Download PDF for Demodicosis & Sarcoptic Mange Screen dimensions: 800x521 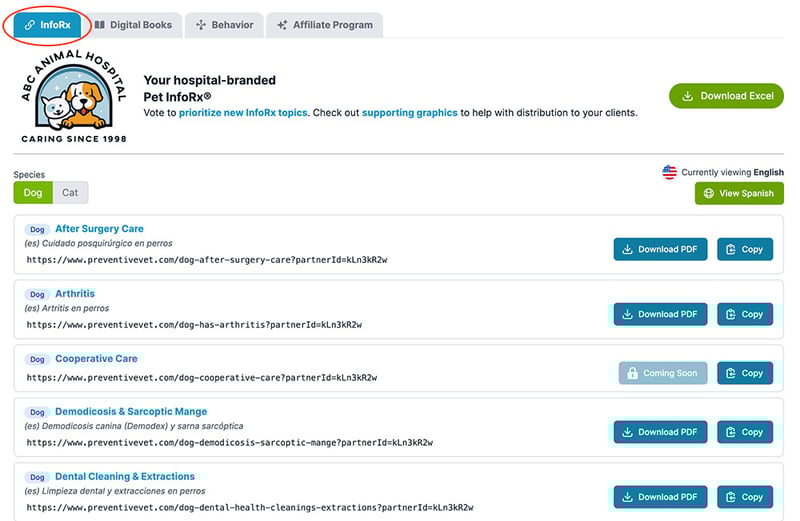660,432
